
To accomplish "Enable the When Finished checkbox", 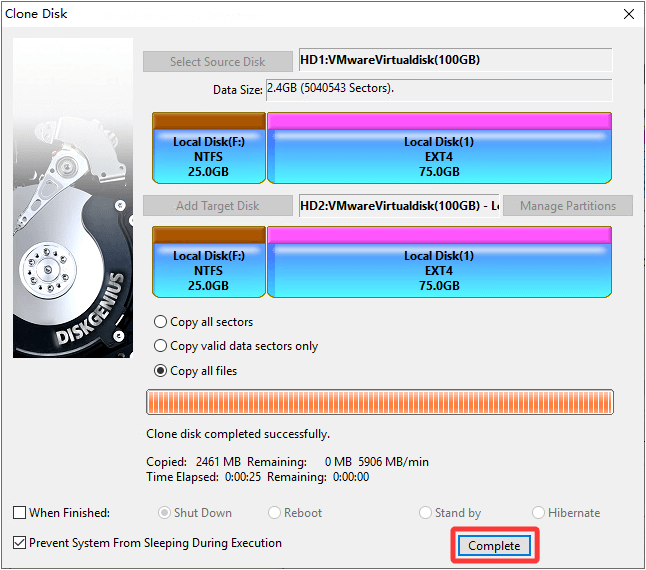I will 20,513.
